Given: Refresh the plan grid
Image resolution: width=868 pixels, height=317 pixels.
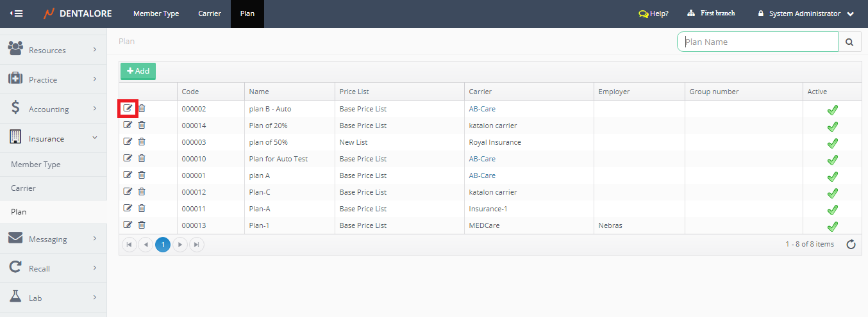Looking at the screenshot, I should tap(851, 244).
